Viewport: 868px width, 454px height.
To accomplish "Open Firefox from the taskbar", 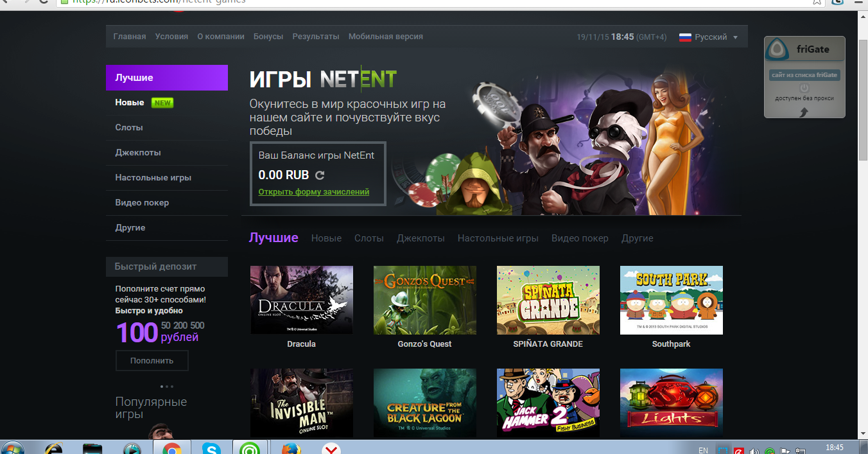I will 291,449.
